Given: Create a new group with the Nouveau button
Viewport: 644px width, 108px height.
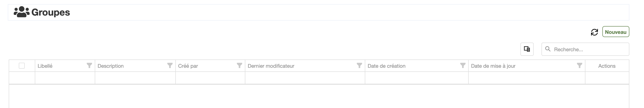Looking at the screenshot, I should (x=615, y=32).
